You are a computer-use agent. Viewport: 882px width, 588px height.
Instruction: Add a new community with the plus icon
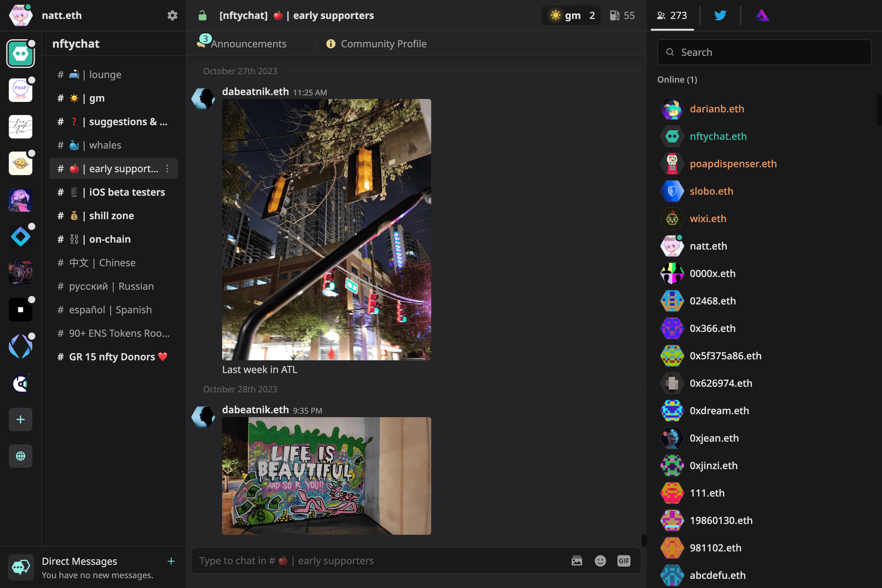tap(20, 419)
